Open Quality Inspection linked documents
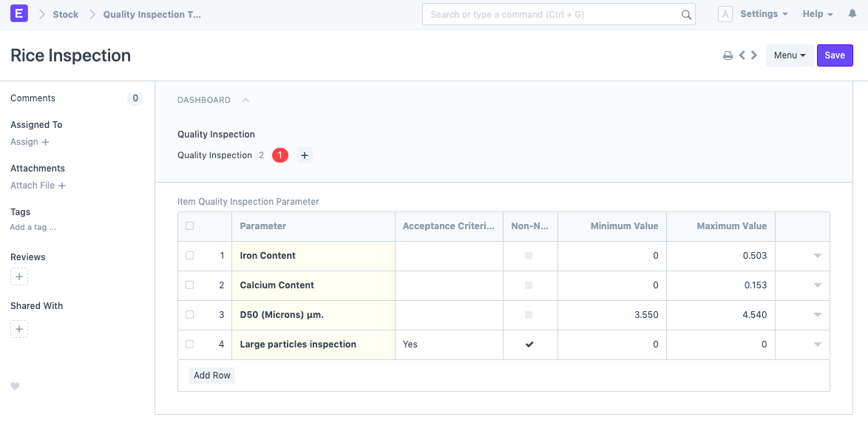The image size is (868, 431). tap(215, 155)
